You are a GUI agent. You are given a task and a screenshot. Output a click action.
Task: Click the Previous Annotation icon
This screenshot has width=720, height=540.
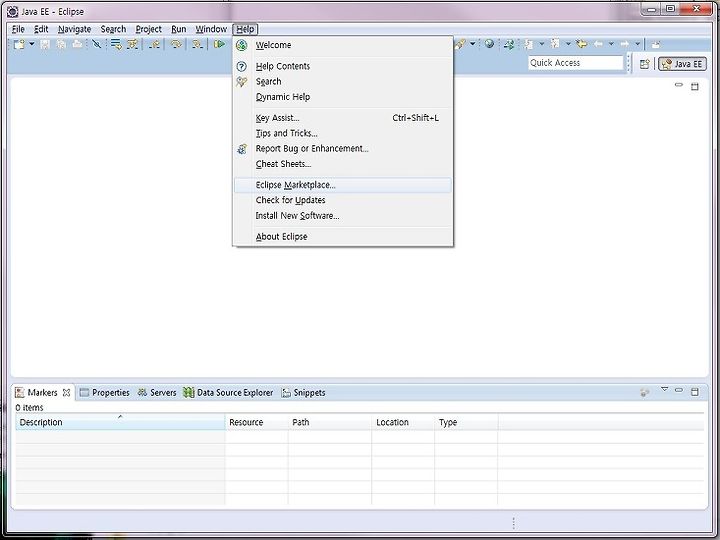tap(555, 44)
